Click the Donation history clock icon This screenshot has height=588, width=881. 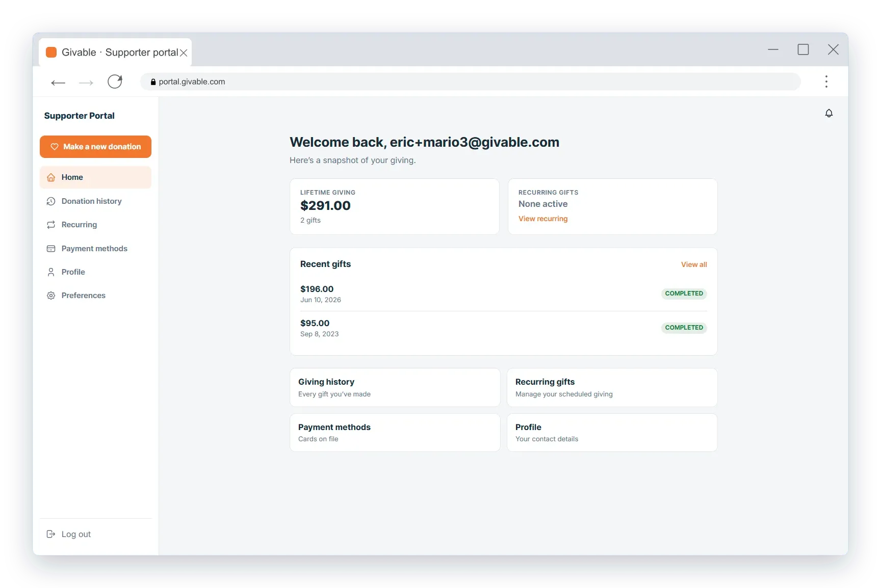(51, 201)
